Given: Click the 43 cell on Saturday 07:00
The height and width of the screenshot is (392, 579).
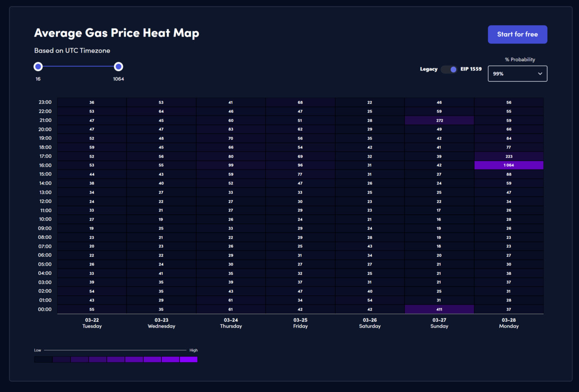Looking at the screenshot, I should point(370,246).
